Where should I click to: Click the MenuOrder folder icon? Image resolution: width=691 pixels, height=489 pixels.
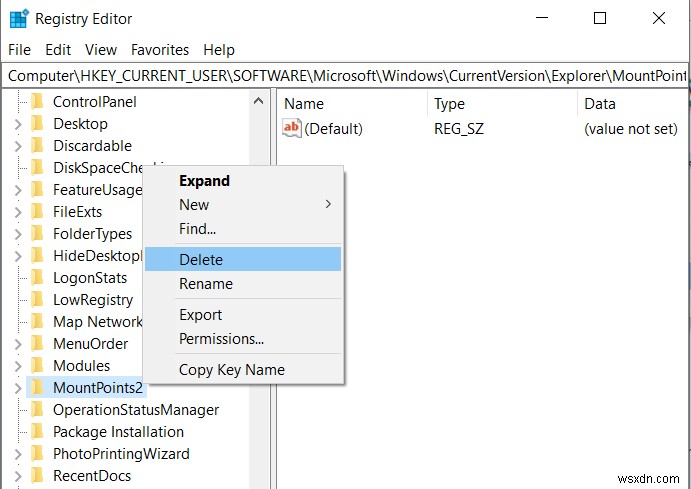tap(38, 344)
